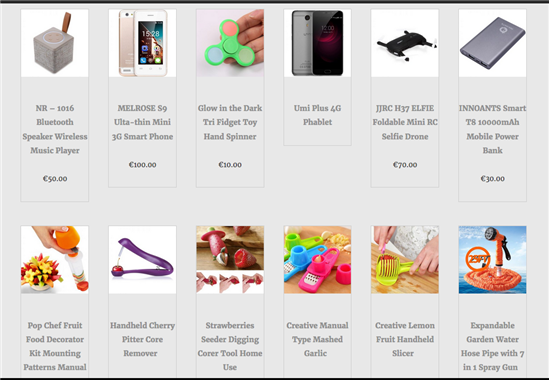The width and height of the screenshot is (549, 380).
Task: Open the Pop Chef fruit decorator image
Action: click(x=55, y=260)
